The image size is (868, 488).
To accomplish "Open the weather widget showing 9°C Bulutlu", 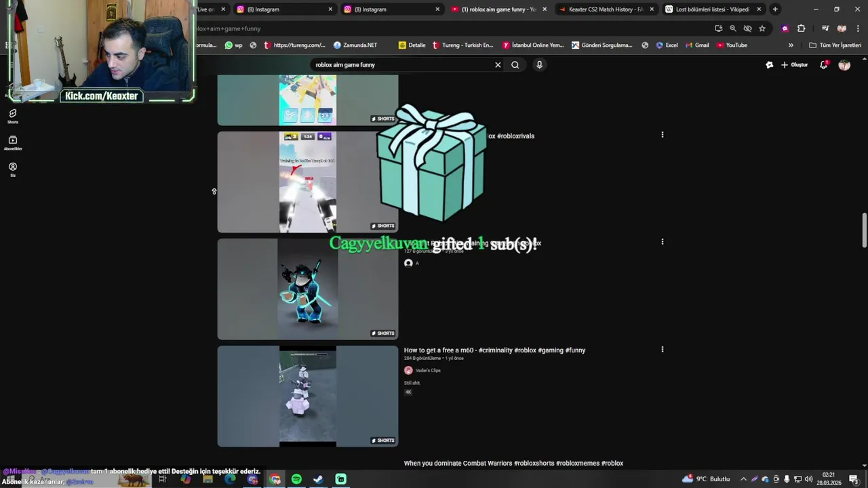I will (706, 479).
